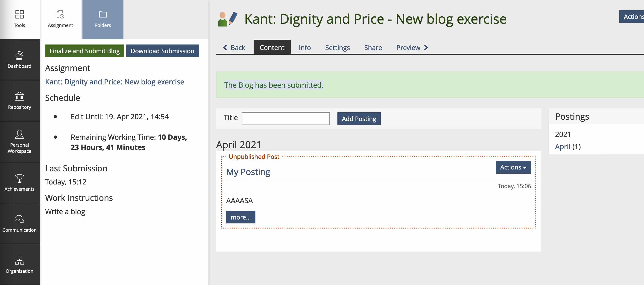
Task: Open the Repository icon
Action: [19, 96]
